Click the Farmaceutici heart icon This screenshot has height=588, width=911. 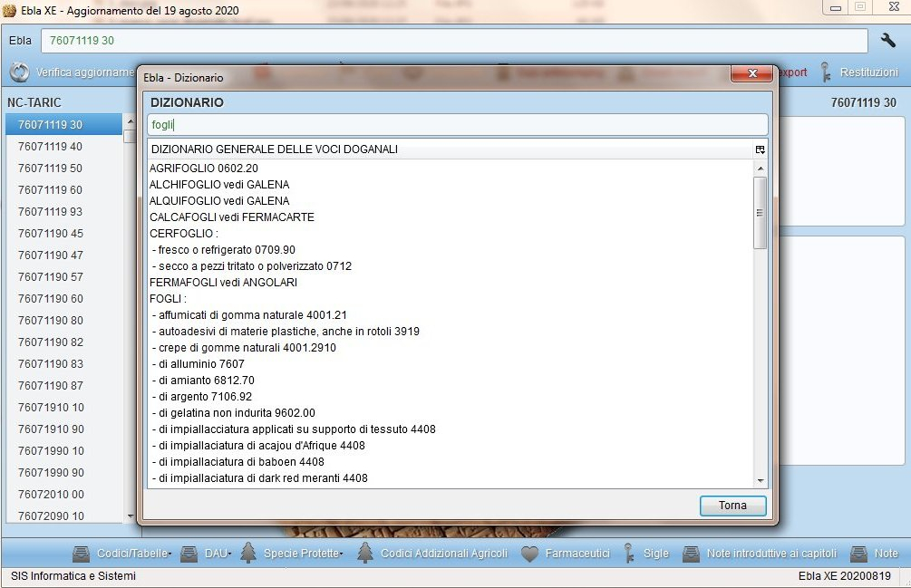click(530, 554)
